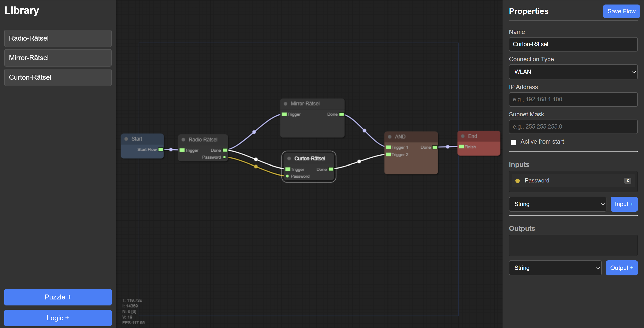
Task: Select Radio-Rätsel in the Library list
Action: [x=58, y=38]
